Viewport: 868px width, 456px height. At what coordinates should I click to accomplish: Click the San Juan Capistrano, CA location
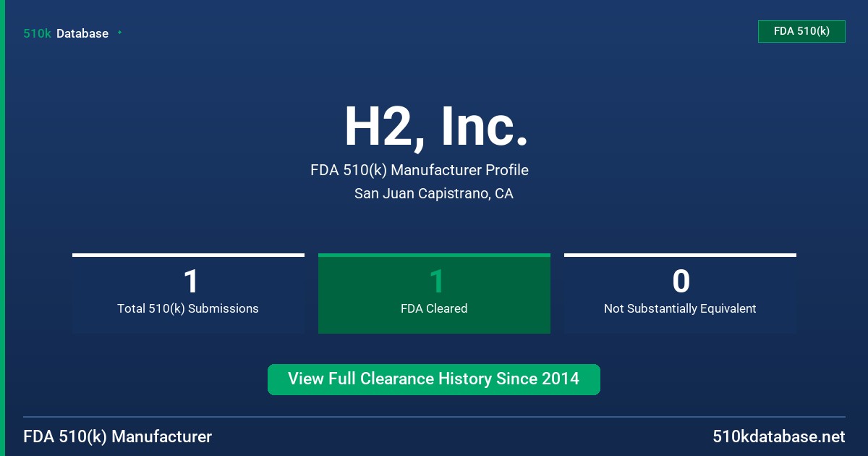(434, 193)
